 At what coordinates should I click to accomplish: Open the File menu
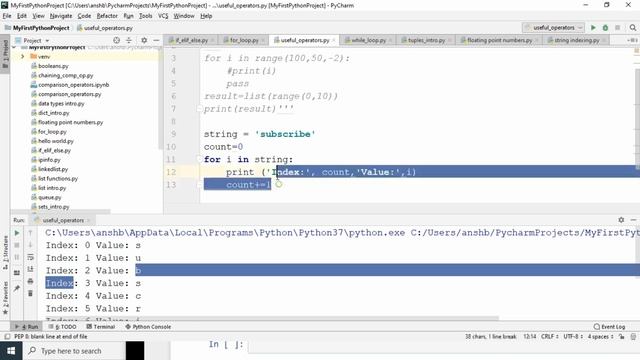tap(7, 16)
